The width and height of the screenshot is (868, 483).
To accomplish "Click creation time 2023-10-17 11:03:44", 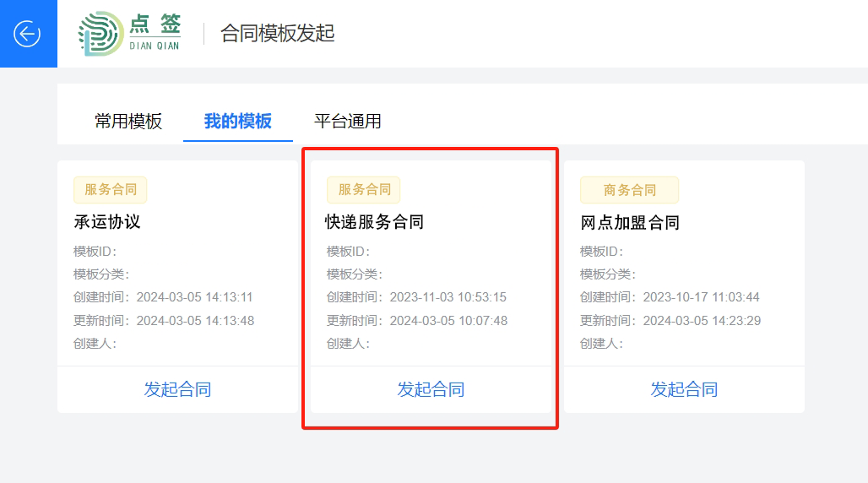I will pyautogui.click(x=702, y=297).
